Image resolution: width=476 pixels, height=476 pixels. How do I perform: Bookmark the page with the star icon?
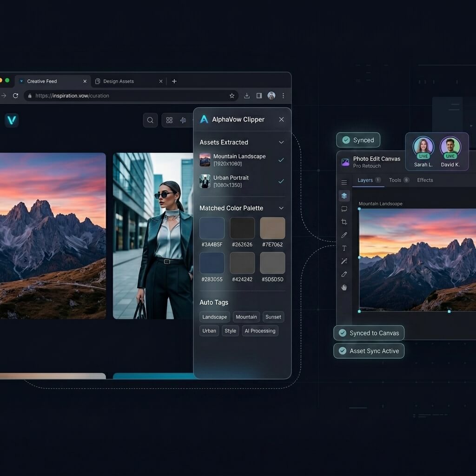pos(232,96)
